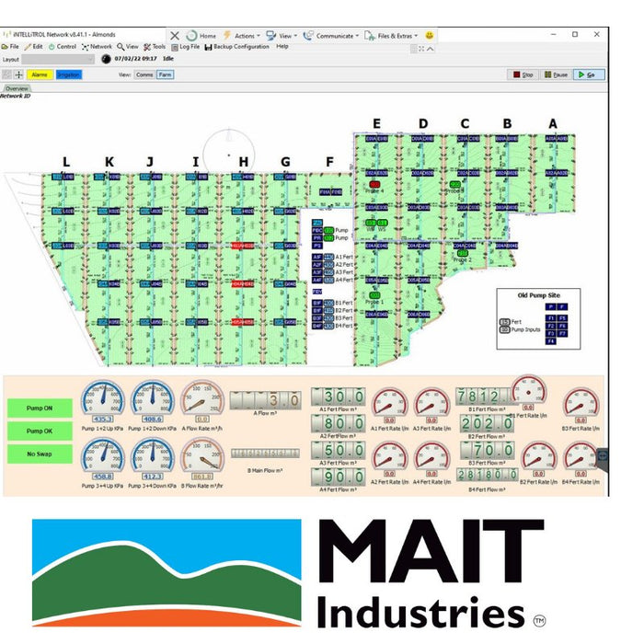Click the black clock indicator icon
644x644 pixels.
coord(106,59)
